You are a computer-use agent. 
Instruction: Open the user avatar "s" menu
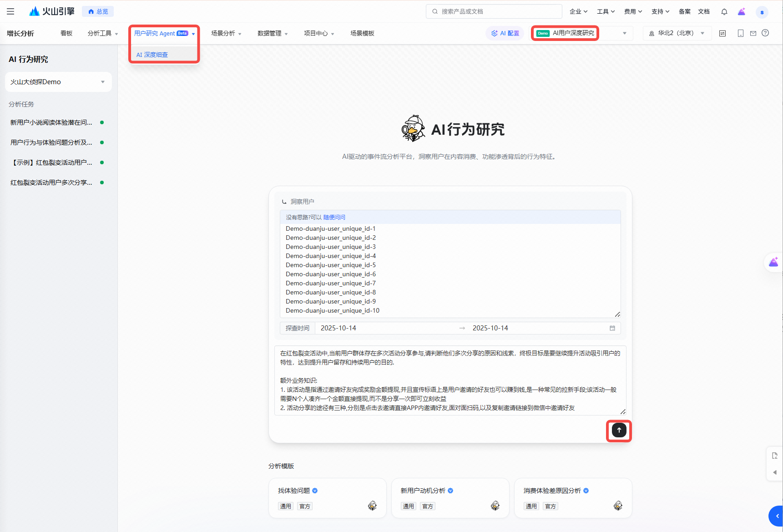tap(762, 12)
